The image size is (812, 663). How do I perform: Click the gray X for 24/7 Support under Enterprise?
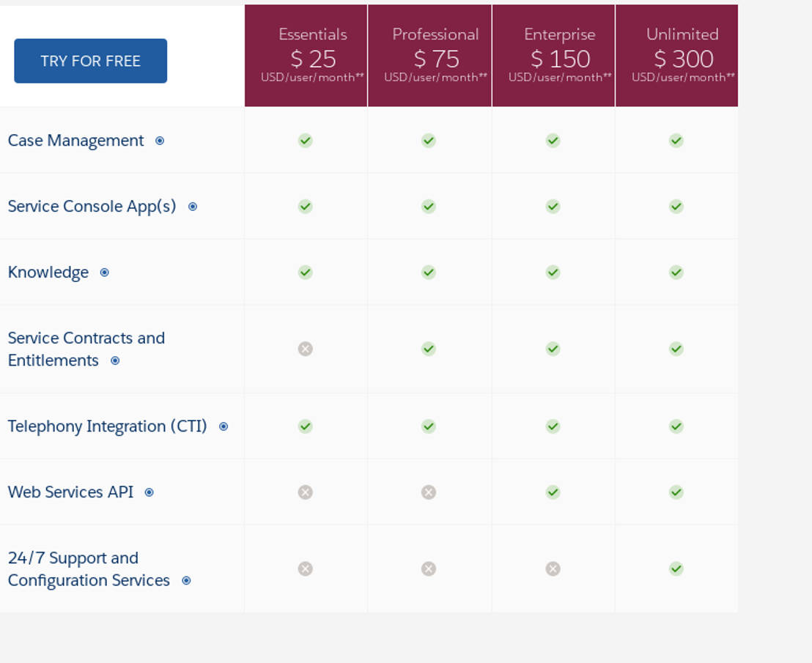click(x=553, y=568)
